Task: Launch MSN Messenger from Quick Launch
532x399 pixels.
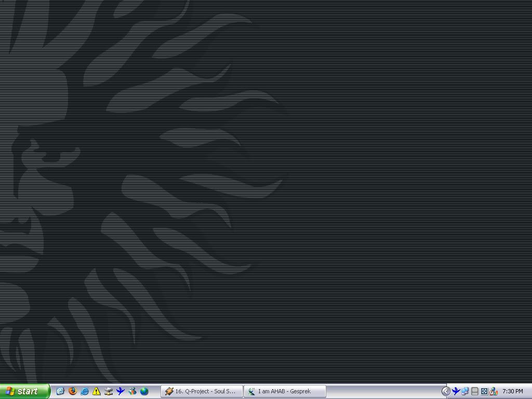Action: [132, 391]
